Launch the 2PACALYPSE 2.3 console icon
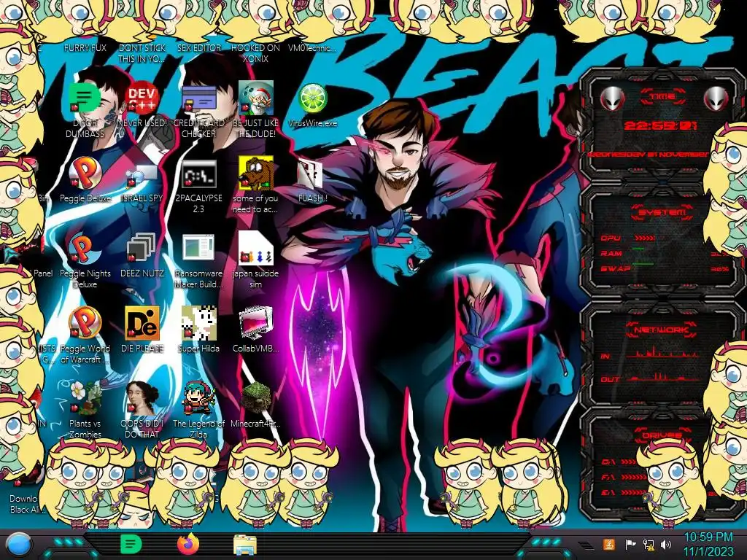This screenshot has height=560, width=747. [x=198, y=174]
